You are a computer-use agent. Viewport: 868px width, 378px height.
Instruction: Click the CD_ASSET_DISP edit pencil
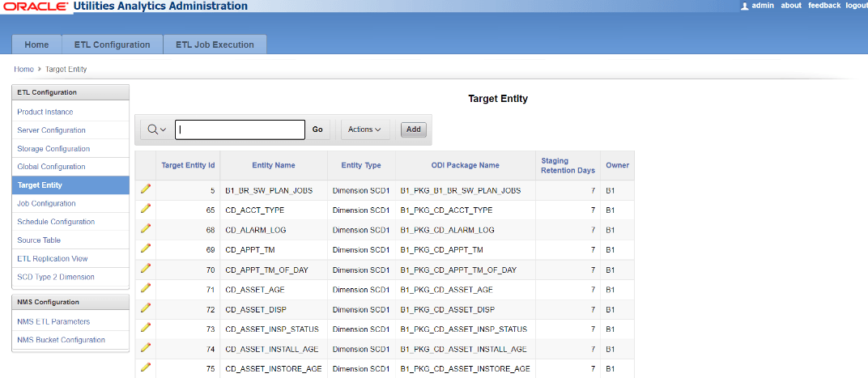(146, 308)
